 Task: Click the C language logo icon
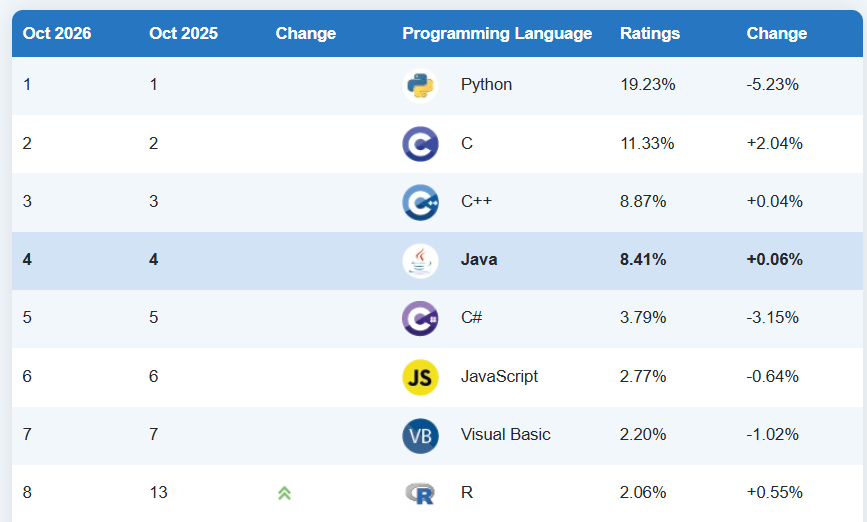[420, 144]
